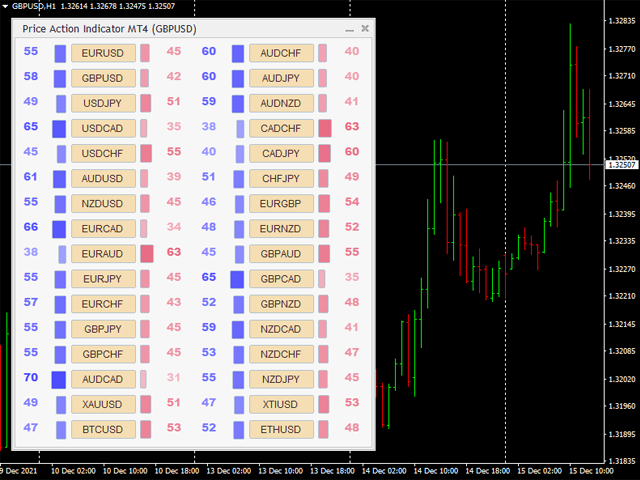This screenshot has width=640, height=480.
Task: Select the EURUSD pair button
Action: [x=103, y=53]
